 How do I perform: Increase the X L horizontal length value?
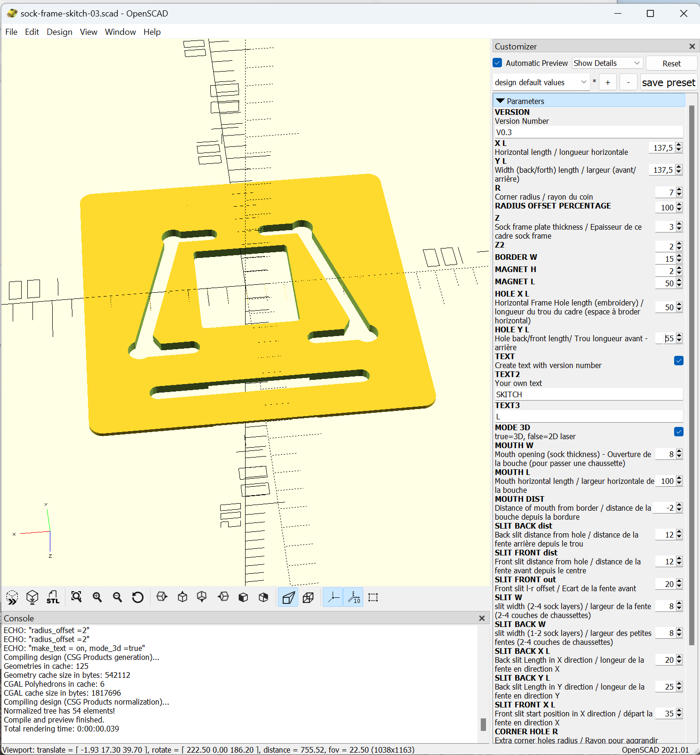pyautogui.click(x=679, y=145)
